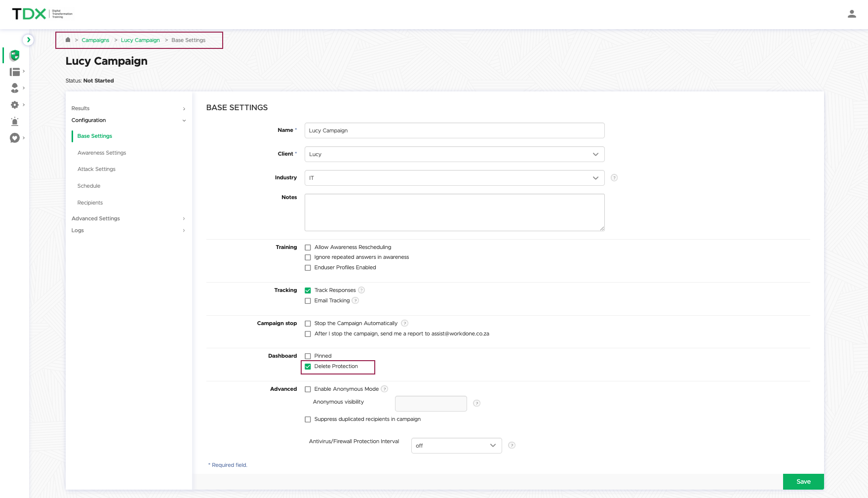Click the Required field note

[x=228, y=465]
